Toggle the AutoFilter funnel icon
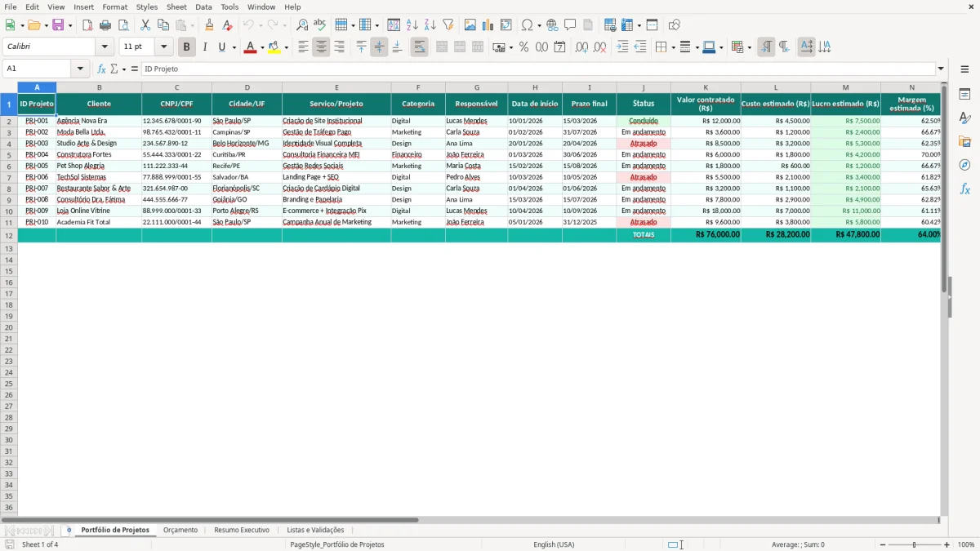Image resolution: width=980 pixels, height=551 pixels. click(x=448, y=25)
